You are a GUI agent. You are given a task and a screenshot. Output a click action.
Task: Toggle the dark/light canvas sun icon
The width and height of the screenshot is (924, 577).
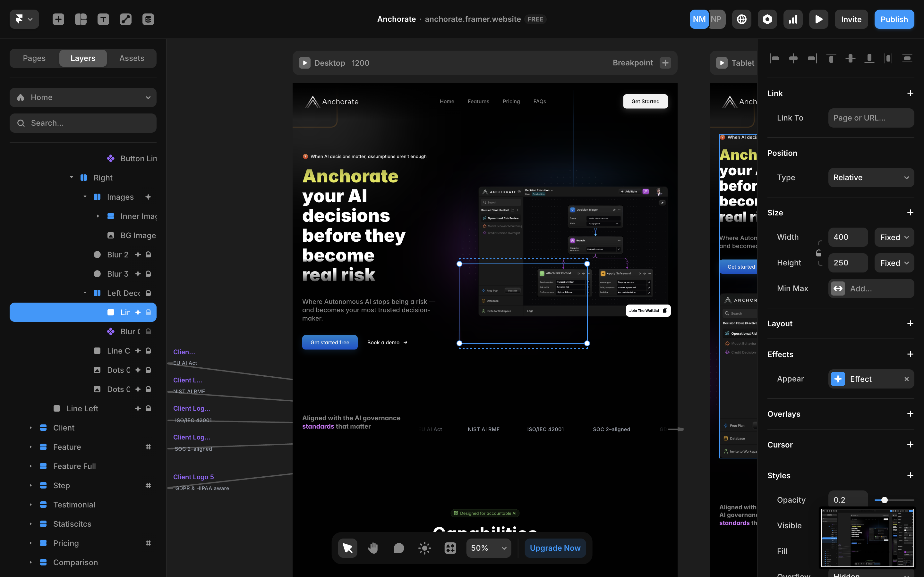424,548
